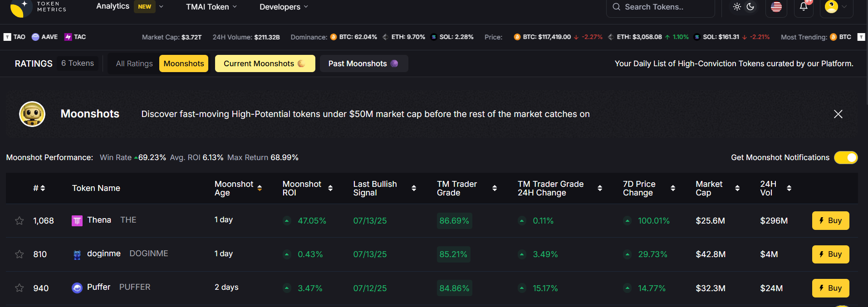Switch to light theme sun icon
Viewport: 868px width, 307px height.
[x=737, y=7]
